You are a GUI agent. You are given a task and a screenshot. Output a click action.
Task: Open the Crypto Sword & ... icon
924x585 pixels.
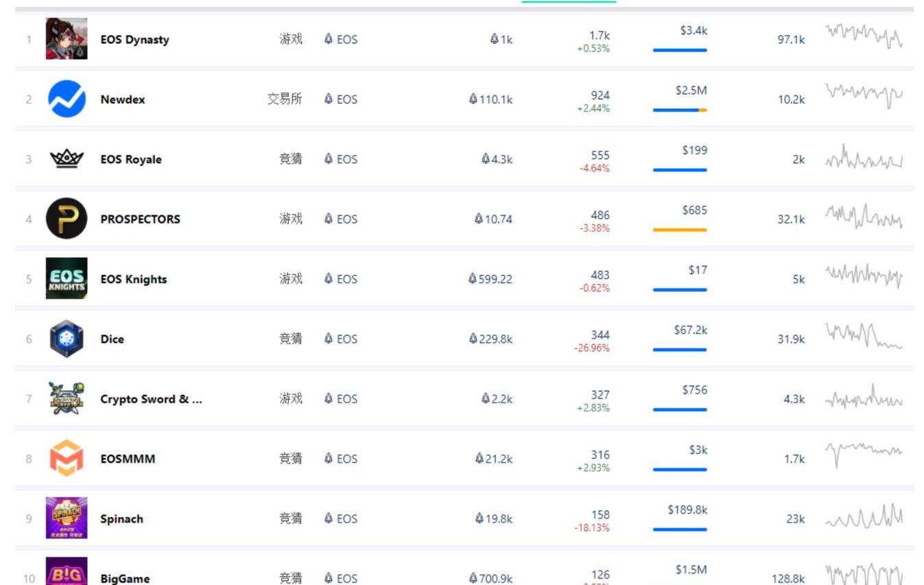(x=67, y=398)
